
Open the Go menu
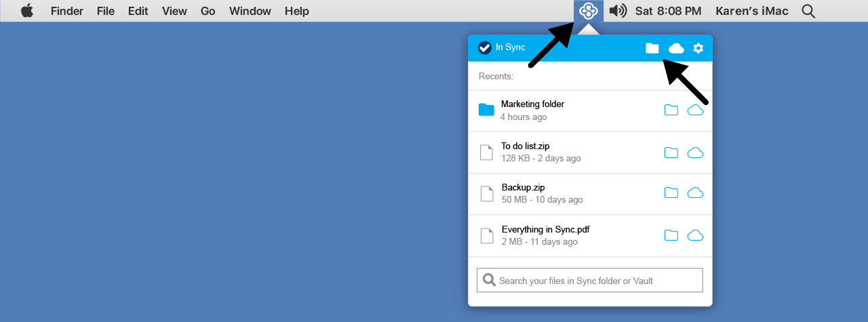pos(208,11)
